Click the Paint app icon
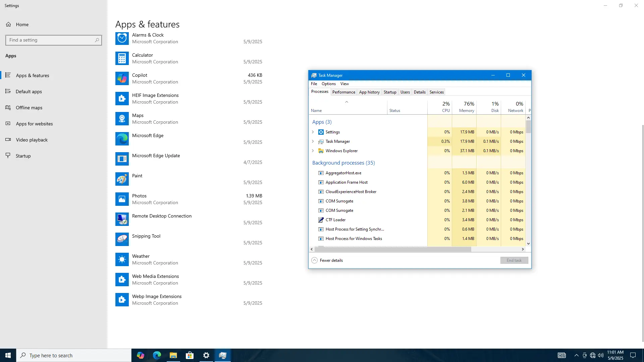Image resolution: width=644 pixels, height=362 pixels. click(122, 179)
